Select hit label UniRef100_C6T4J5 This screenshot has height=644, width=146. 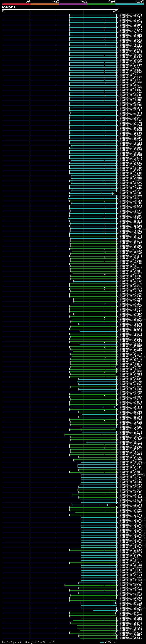131,236
